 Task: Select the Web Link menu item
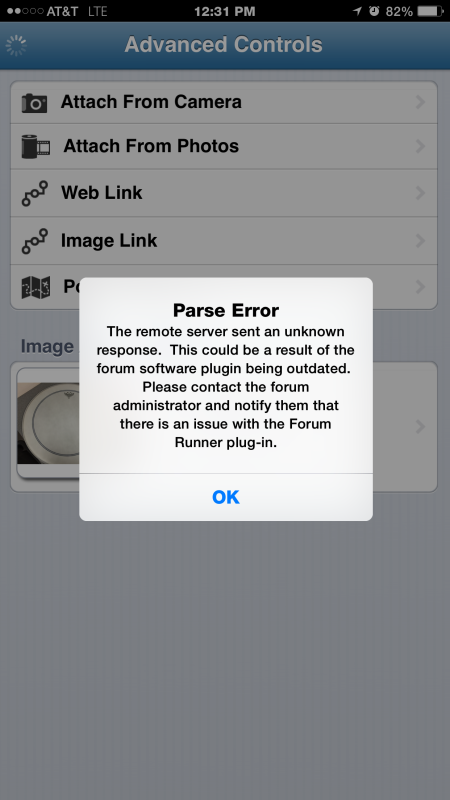(224, 193)
